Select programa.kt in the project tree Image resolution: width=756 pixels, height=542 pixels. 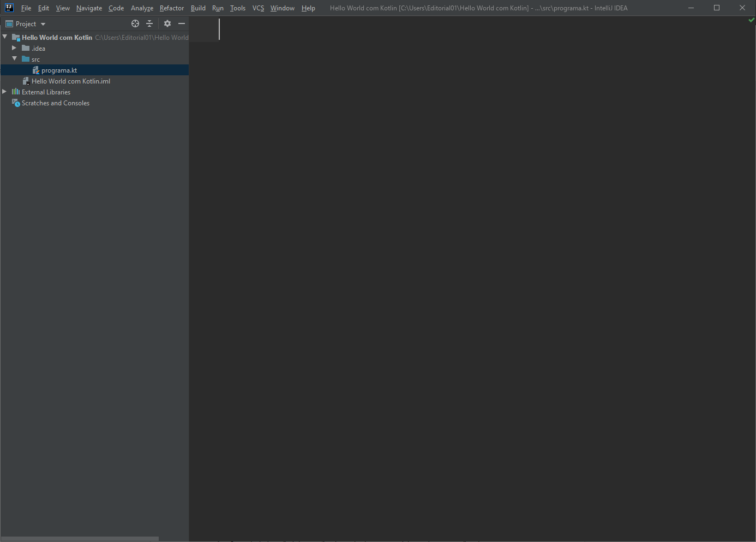click(x=59, y=70)
